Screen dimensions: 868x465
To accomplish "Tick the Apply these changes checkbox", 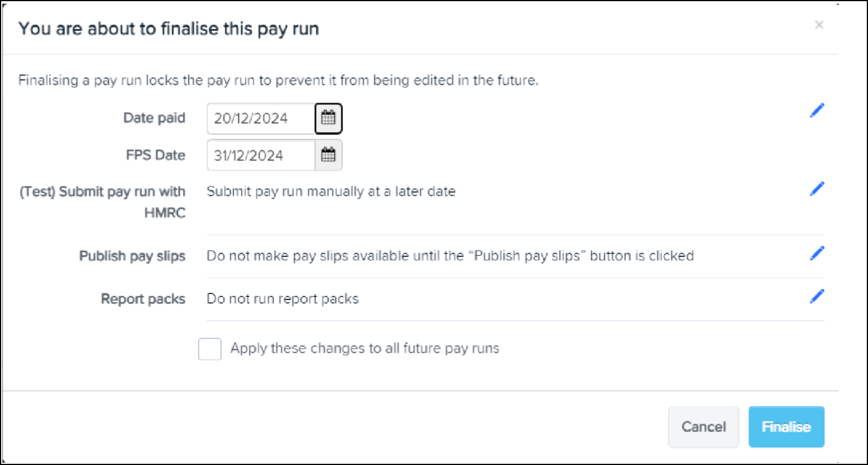I will point(210,349).
